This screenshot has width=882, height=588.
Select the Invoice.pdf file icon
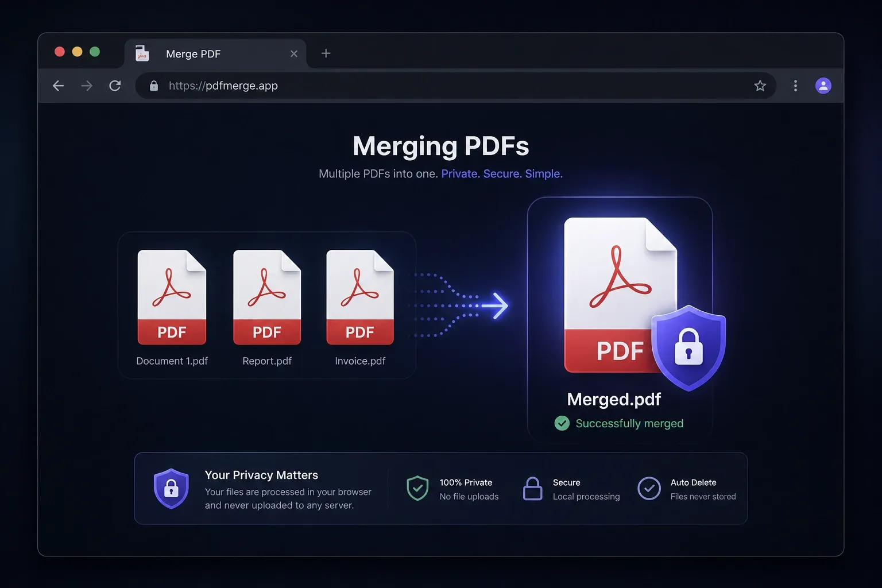click(x=360, y=297)
